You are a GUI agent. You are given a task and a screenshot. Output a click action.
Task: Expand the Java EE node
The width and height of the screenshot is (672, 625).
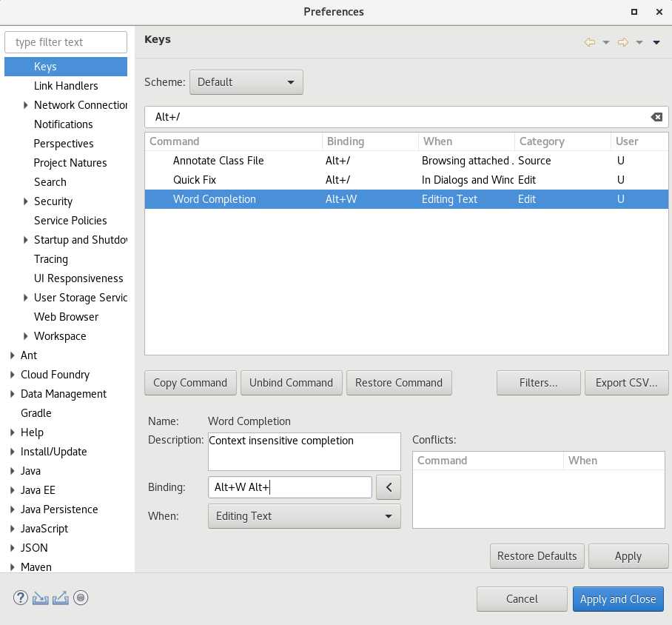pos(13,490)
